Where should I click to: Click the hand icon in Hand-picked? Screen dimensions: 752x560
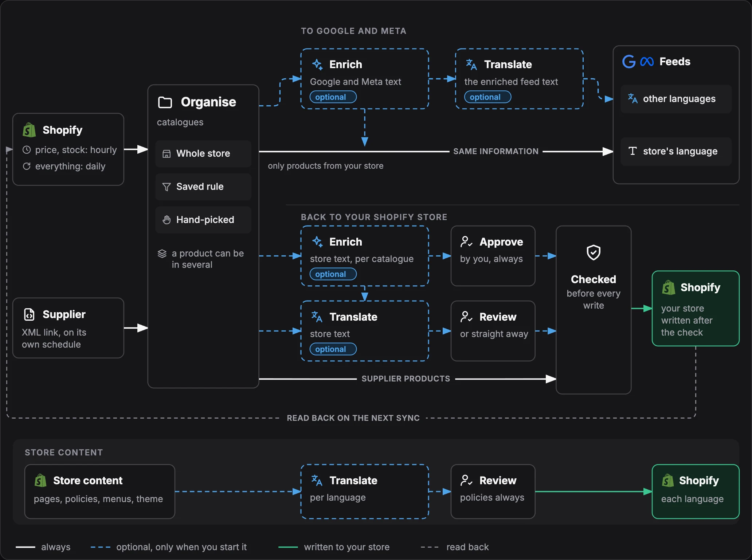(x=167, y=220)
